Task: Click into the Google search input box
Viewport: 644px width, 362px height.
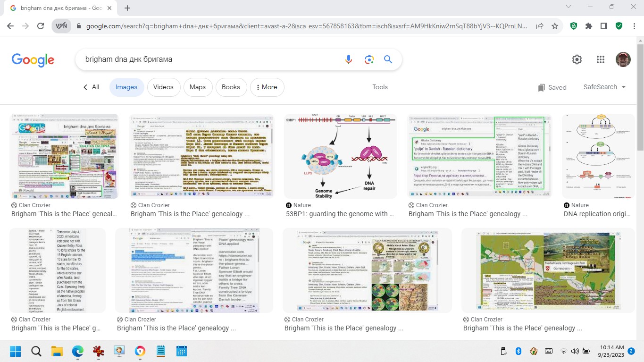Action: tap(210, 59)
